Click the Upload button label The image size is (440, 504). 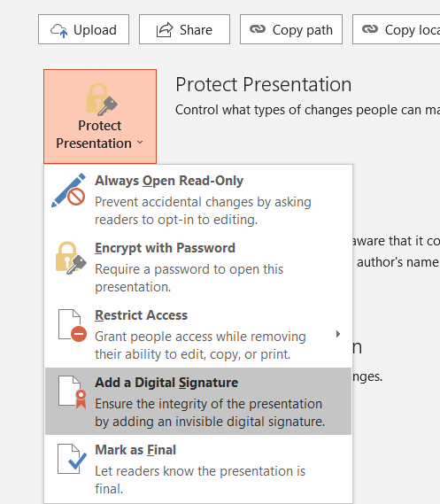pos(95,30)
